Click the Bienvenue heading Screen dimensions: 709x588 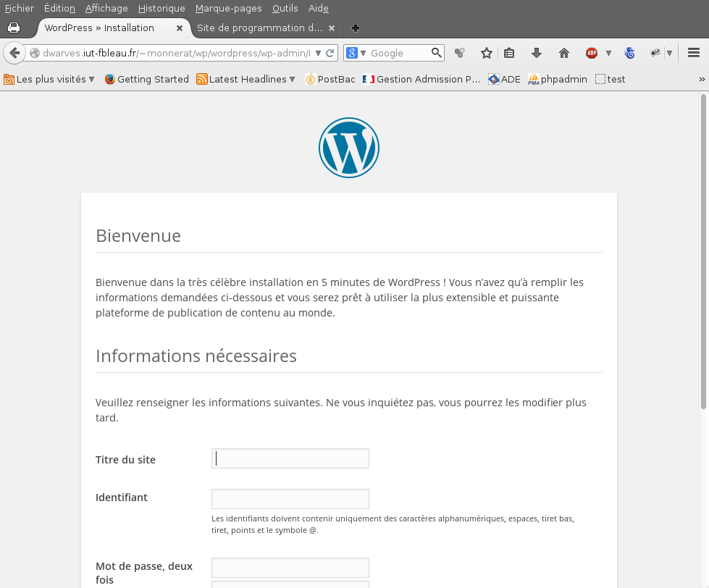tap(138, 235)
